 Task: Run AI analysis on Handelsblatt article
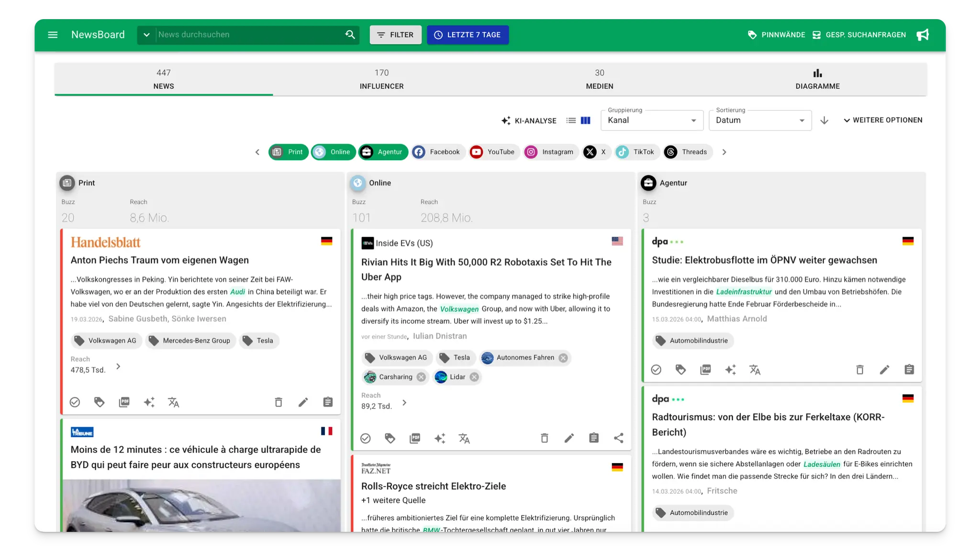click(x=149, y=402)
